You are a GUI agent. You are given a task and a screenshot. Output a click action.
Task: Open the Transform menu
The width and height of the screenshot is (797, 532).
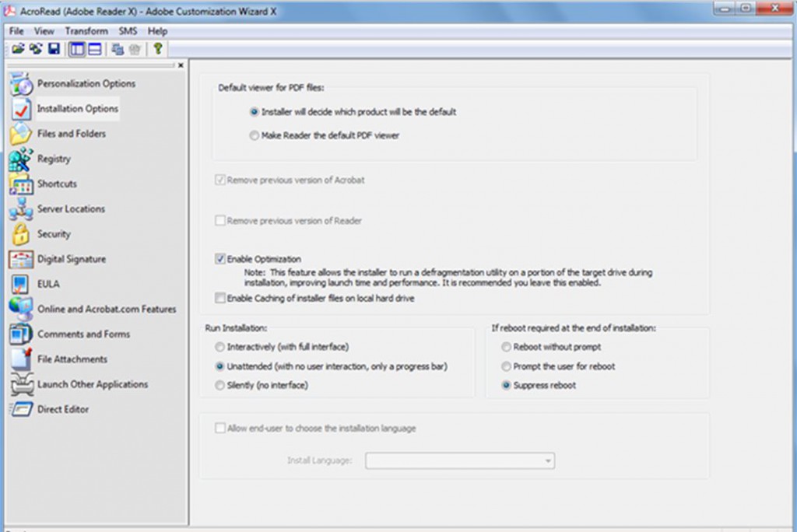coord(86,31)
